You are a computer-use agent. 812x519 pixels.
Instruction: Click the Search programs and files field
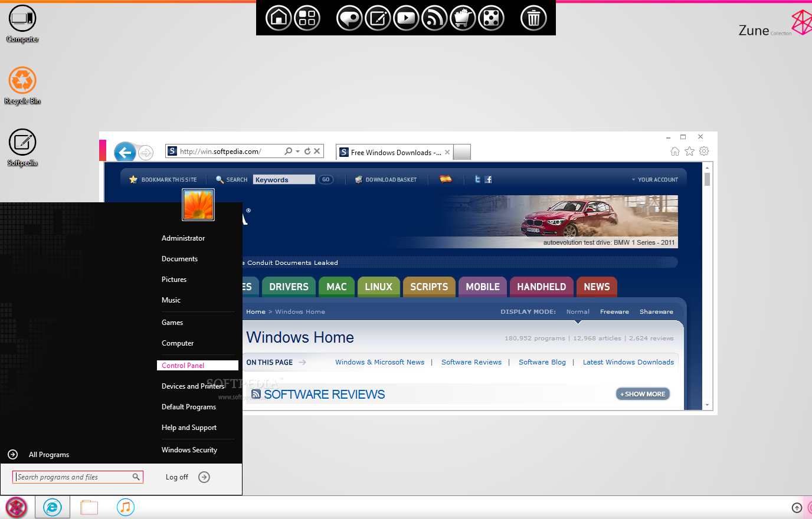pos(78,477)
